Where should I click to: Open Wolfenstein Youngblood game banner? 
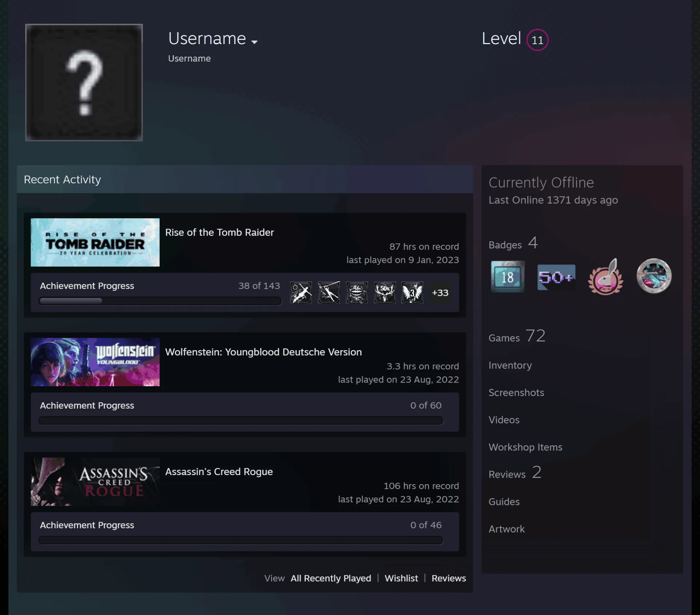pos(95,362)
